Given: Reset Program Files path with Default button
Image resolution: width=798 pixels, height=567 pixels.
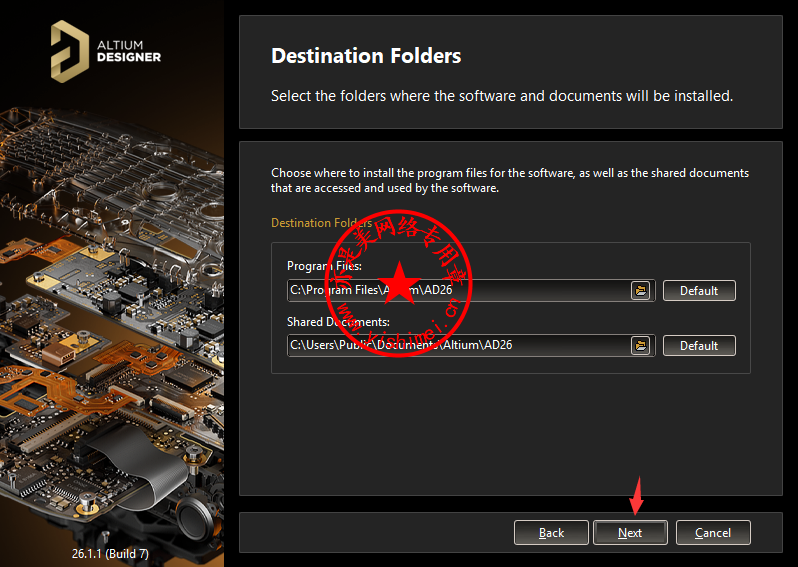Looking at the screenshot, I should (x=699, y=291).
